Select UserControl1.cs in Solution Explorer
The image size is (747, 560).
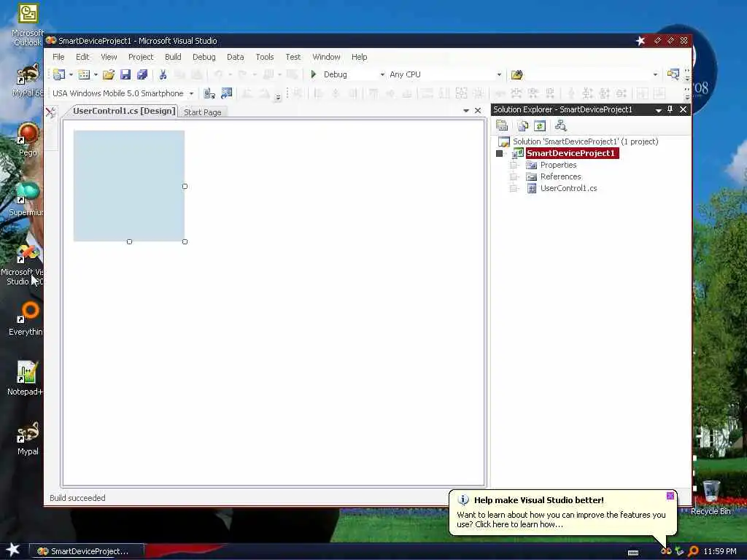click(568, 189)
